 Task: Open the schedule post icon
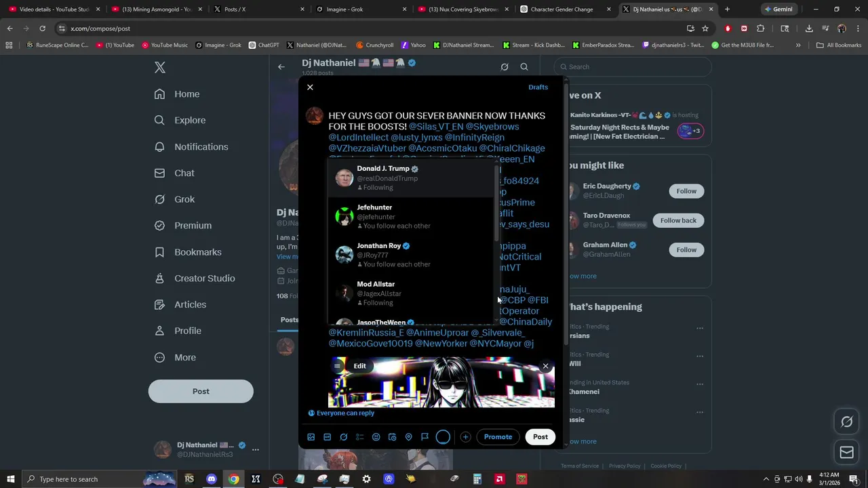pos(393,437)
